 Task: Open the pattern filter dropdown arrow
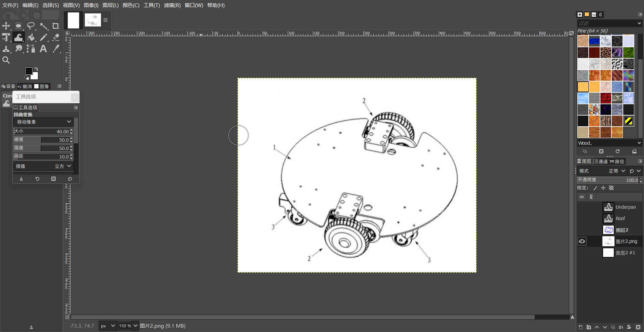tap(639, 23)
